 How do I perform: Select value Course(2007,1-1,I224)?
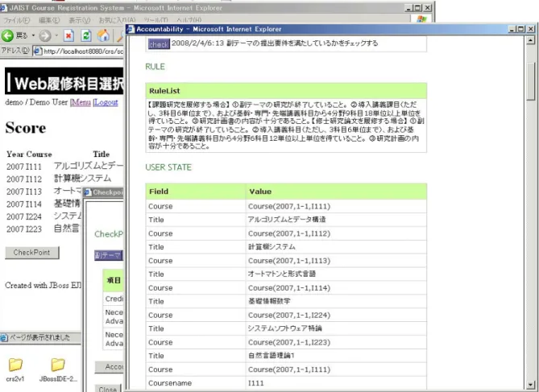(289, 315)
